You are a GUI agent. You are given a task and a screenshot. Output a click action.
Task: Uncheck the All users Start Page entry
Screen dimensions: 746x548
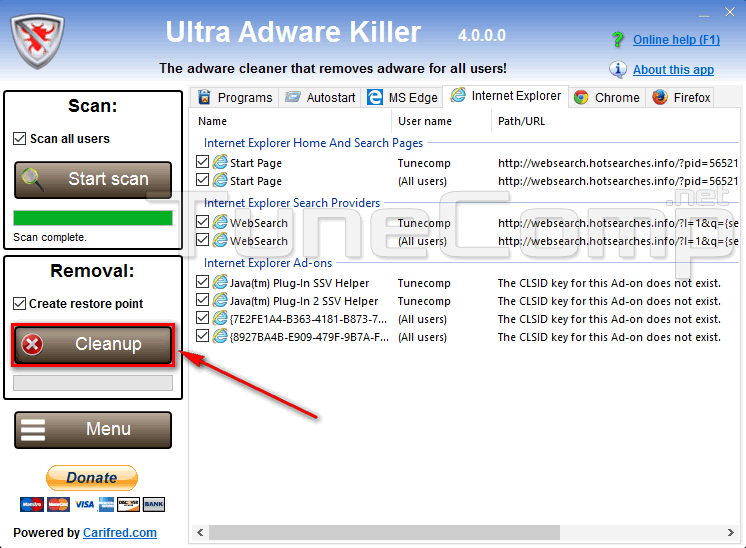pyautogui.click(x=202, y=180)
